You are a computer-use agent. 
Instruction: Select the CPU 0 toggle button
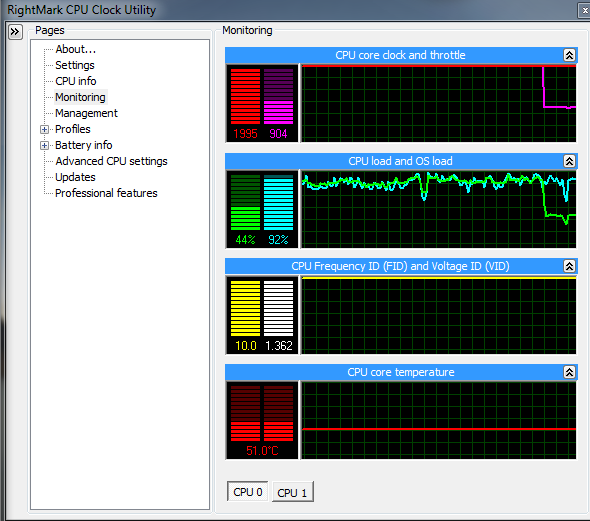248,492
